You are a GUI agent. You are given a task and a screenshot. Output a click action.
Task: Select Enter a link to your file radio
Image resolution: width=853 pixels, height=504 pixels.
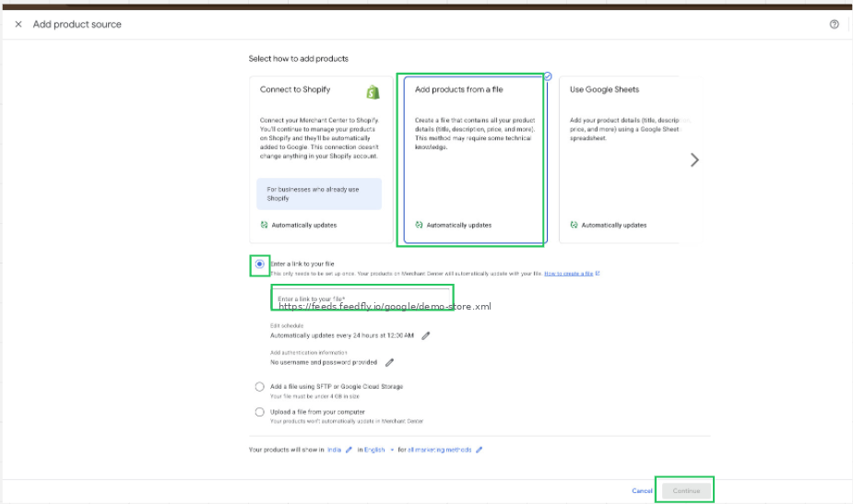(259, 264)
